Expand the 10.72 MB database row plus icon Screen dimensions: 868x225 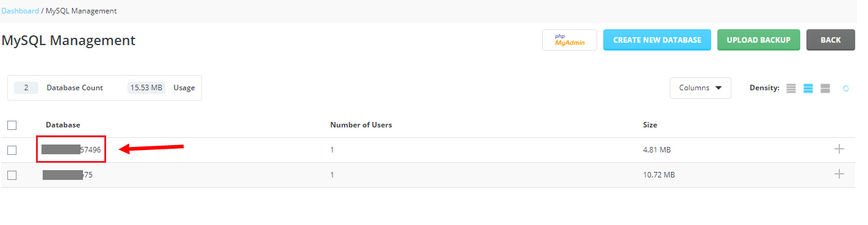[839, 174]
